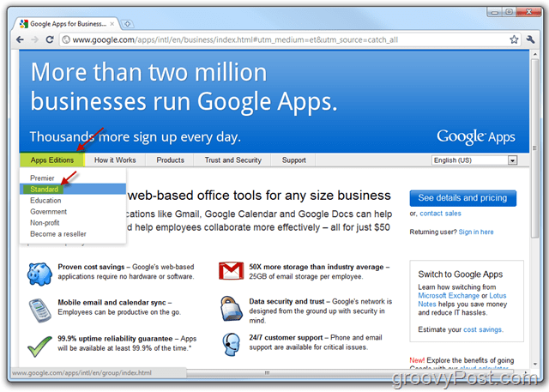Click the vertical scrollbar thumb
Viewport: 549px width, 392px height.
(x=534, y=148)
